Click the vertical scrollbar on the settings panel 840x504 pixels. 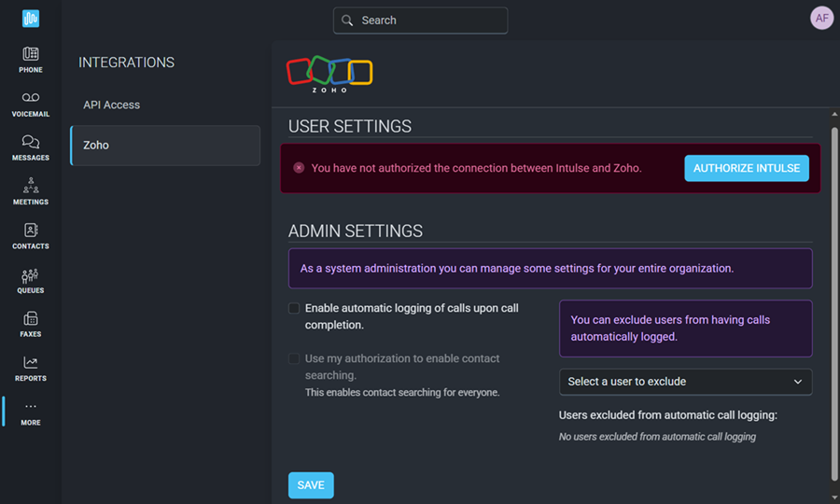click(834, 299)
